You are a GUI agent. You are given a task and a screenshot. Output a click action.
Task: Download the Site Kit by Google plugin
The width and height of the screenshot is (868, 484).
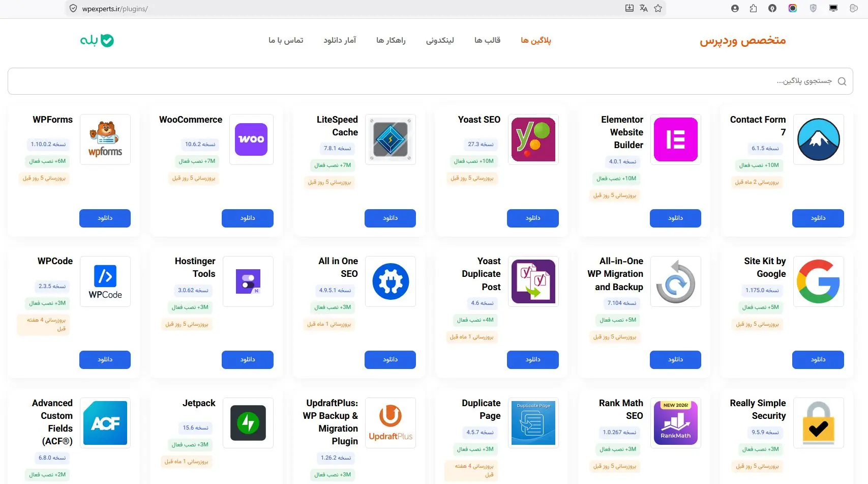tap(818, 360)
